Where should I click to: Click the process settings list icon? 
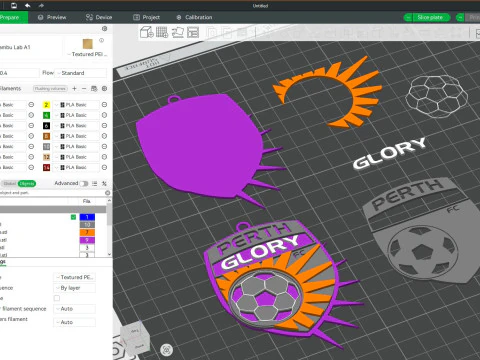[95, 183]
